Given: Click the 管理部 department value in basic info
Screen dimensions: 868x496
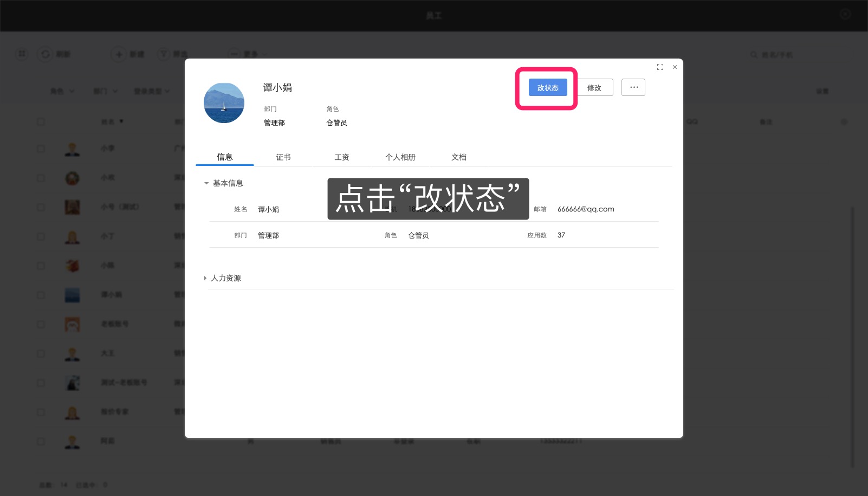Looking at the screenshot, I should click(x=268, y=235).
